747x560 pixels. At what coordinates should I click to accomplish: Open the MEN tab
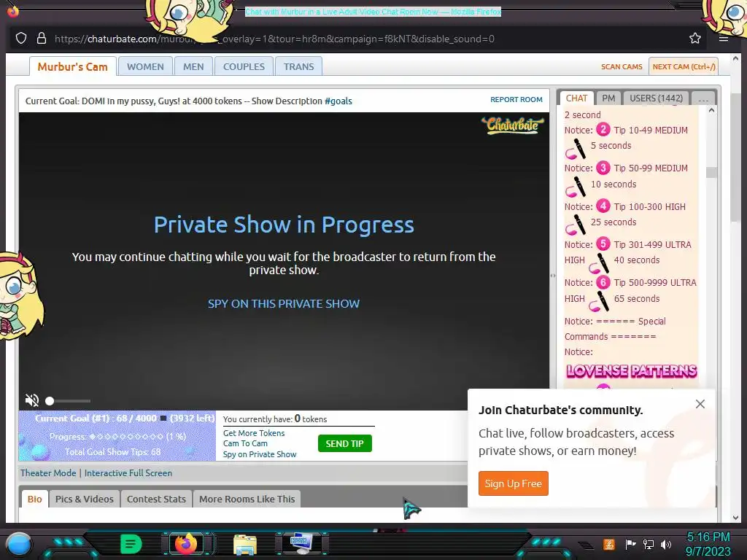click(x=193, y=66)
